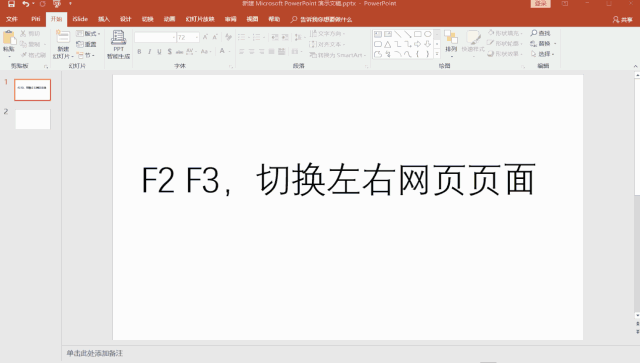Screen dimensions: 640x363
Task: Click the 登录 (Sign in) button
Action: (540, 4)
